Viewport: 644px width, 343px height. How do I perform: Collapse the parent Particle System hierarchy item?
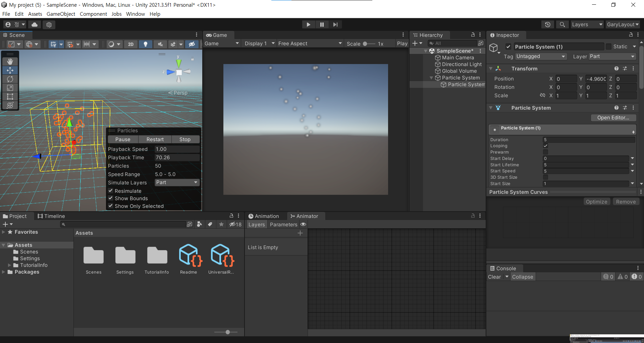(x=431, y=78)
